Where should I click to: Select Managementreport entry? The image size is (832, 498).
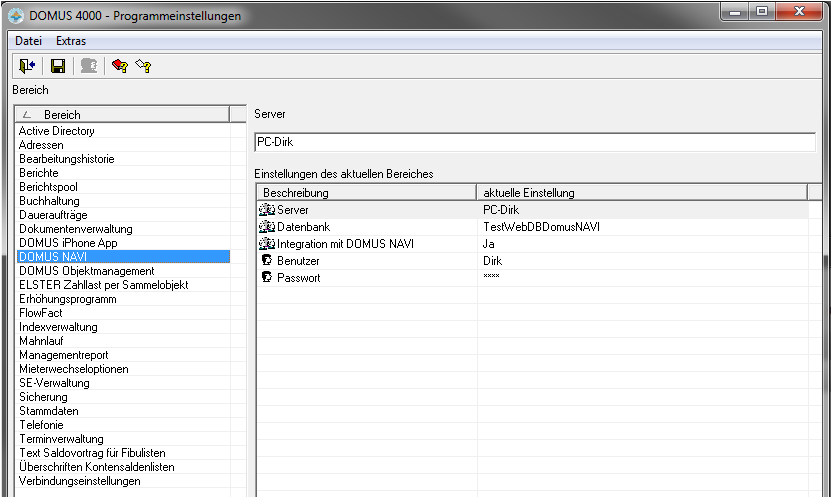pos(124,355)
